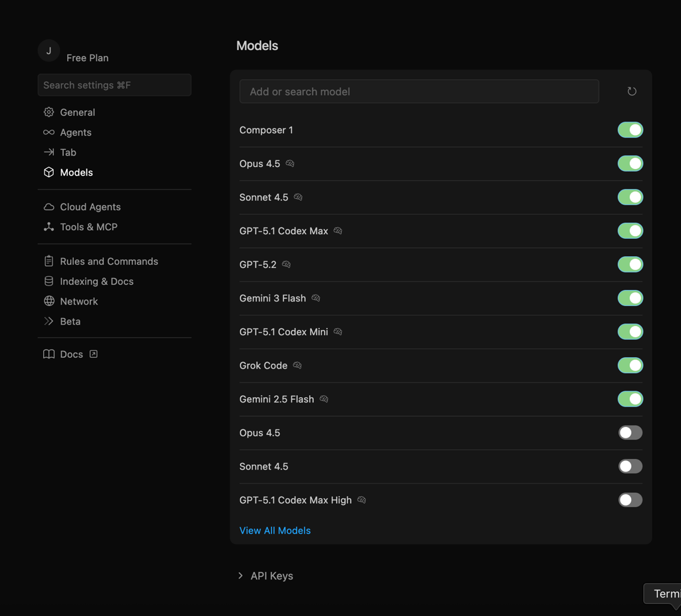681x616 pixels.
Task: Click the API Keys section title
Action: [x=272, y=575]
